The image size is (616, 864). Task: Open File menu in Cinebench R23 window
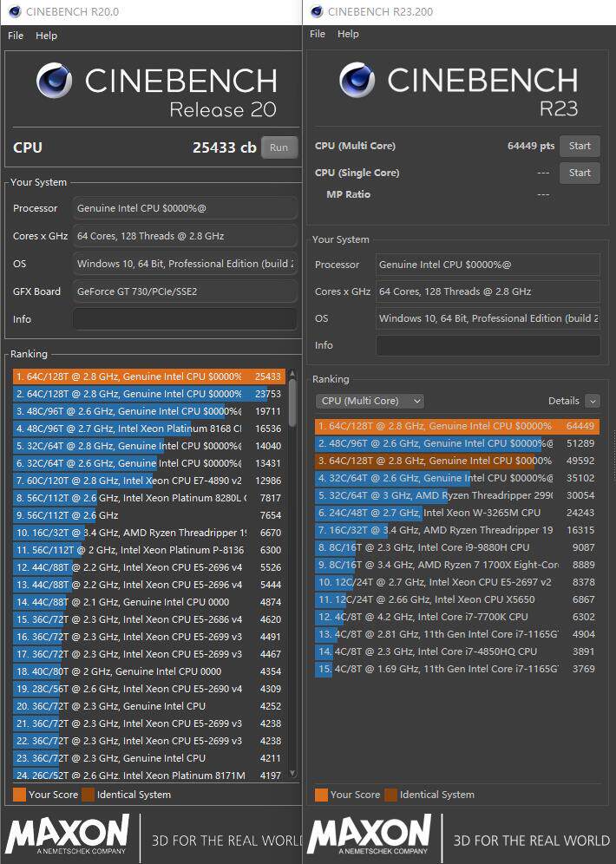(x=318, y=34)
